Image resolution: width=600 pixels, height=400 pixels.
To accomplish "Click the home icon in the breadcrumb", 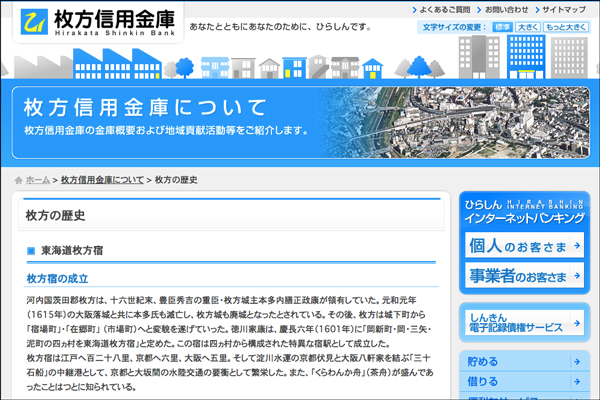I will click(x=18, y=180).
